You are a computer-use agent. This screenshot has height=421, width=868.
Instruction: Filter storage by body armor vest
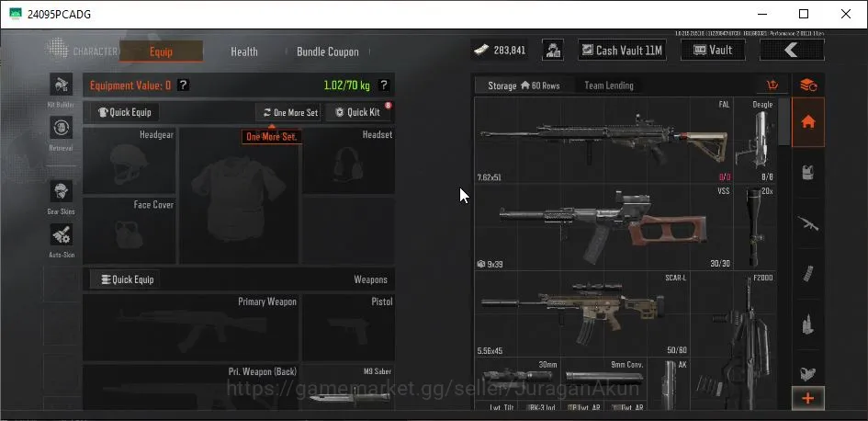(x=808, y=174)
